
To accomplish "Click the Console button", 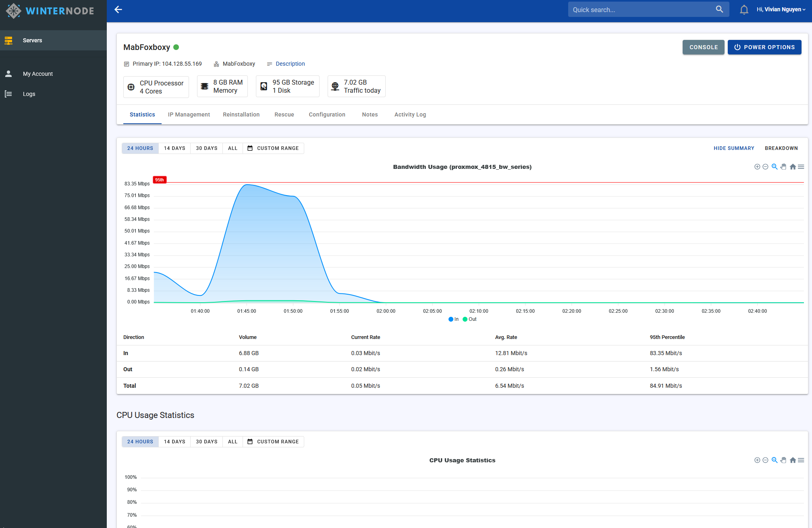I will [703, 47].
